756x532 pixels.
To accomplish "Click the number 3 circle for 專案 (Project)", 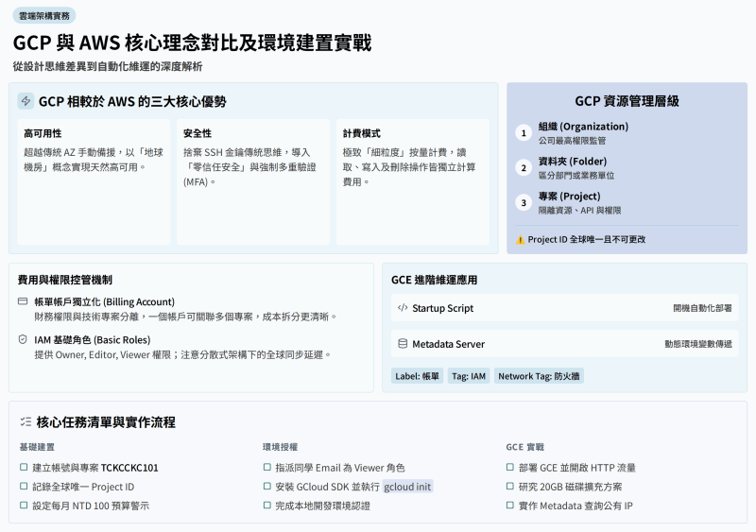I will point(524,202).
